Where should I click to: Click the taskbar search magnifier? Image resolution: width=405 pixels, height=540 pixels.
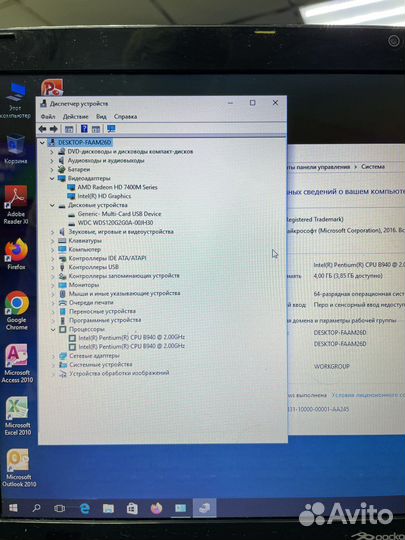tap(36, 508)
